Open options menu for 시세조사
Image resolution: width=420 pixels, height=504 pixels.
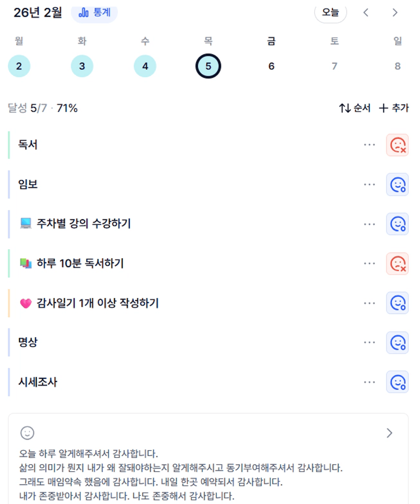[369, 382]
